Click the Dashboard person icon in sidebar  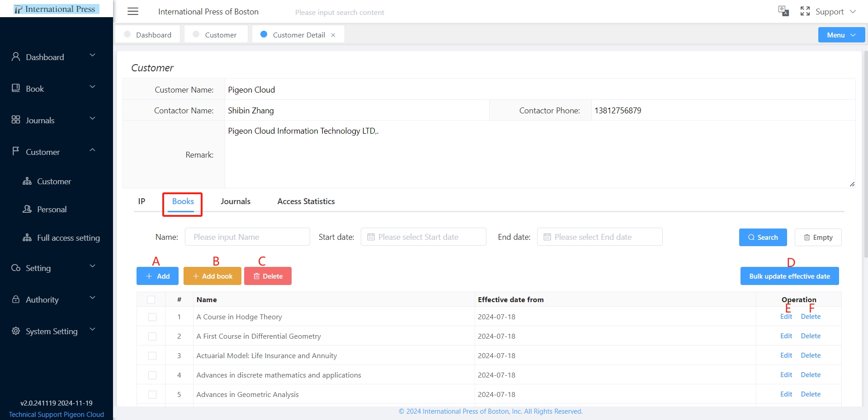click(16, 56)
